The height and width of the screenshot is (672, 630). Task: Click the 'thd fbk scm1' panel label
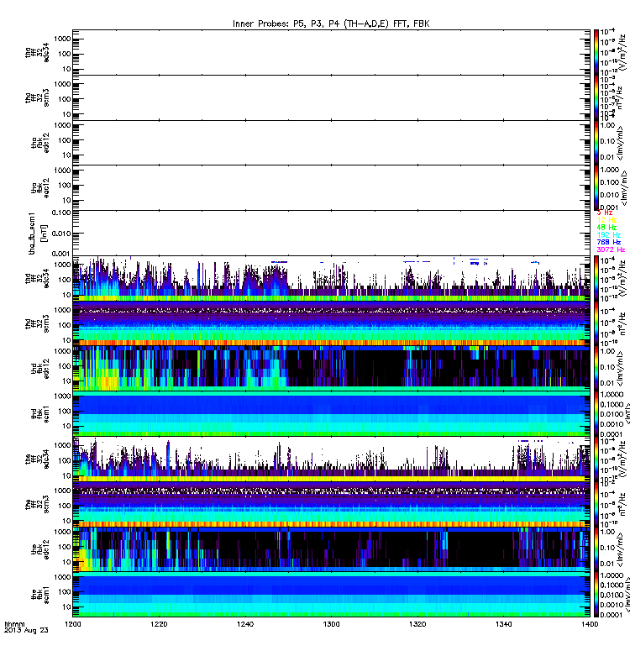[40, 413]
